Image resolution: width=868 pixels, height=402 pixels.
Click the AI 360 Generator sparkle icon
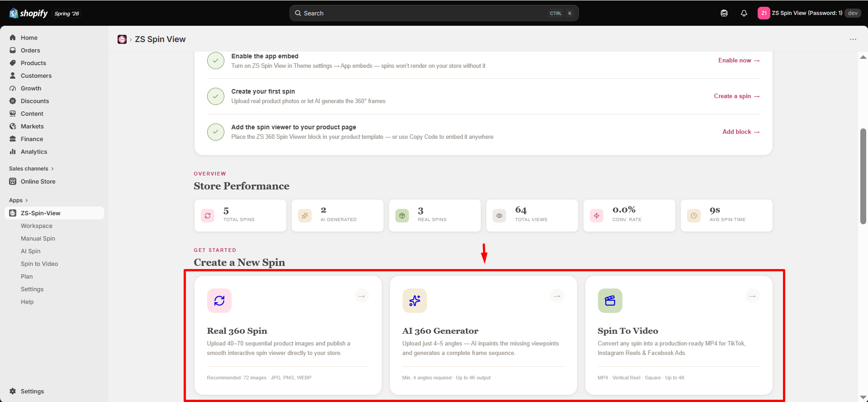(x=415, y=301)
